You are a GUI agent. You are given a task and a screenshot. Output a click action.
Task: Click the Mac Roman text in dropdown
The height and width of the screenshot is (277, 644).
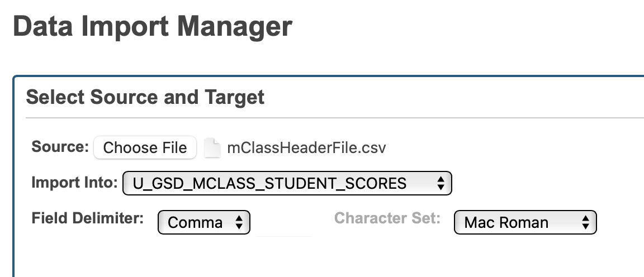pyautogui.click(x=506, y=223)
